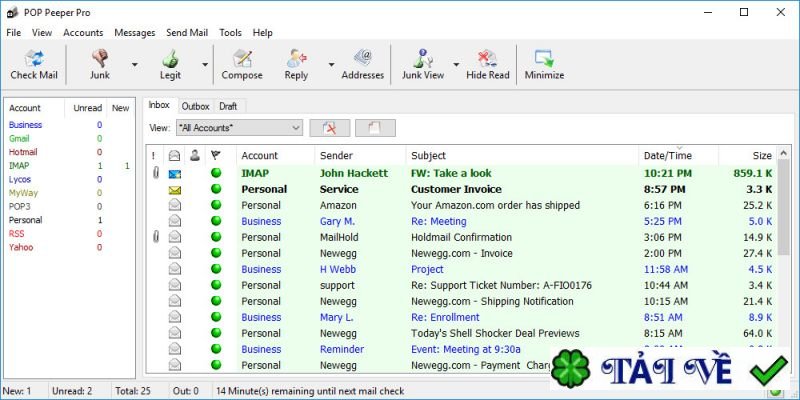Click the Check Mail toolbar icon
Screen dimensions: 800x400
[34, 58]
